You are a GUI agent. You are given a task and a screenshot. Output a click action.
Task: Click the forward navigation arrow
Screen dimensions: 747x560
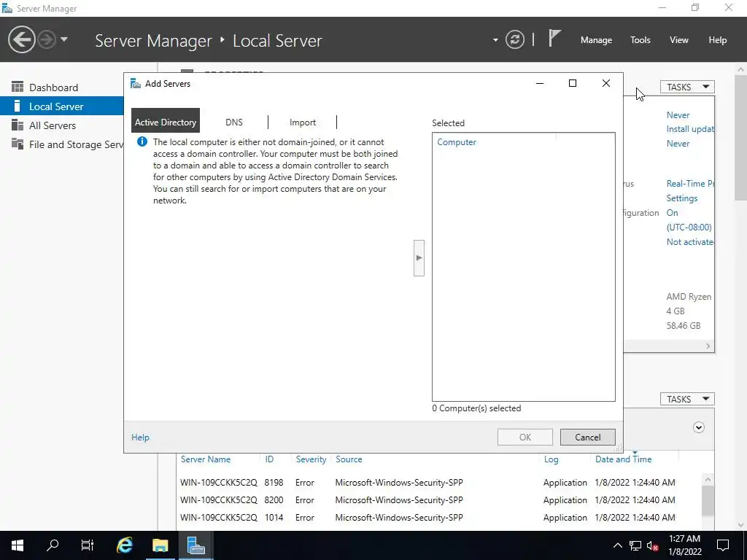[47, 39]
